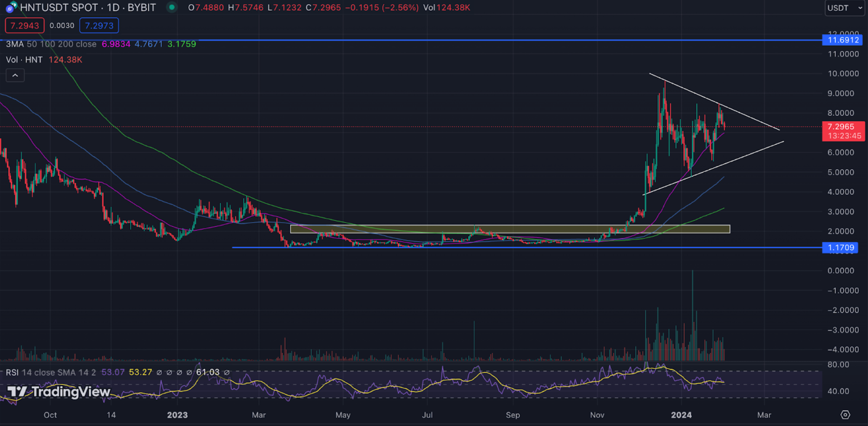The image size is (868, 426).
Task: Select the upper white triangle trendline
Action: coord(714,102)
